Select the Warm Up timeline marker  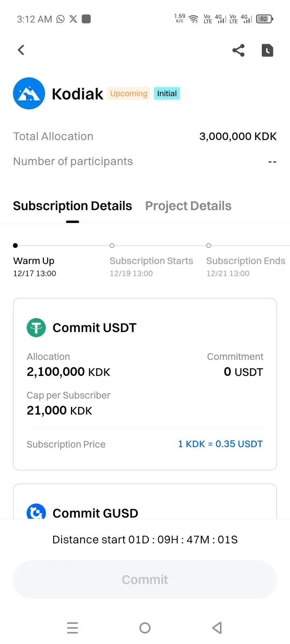15,246
